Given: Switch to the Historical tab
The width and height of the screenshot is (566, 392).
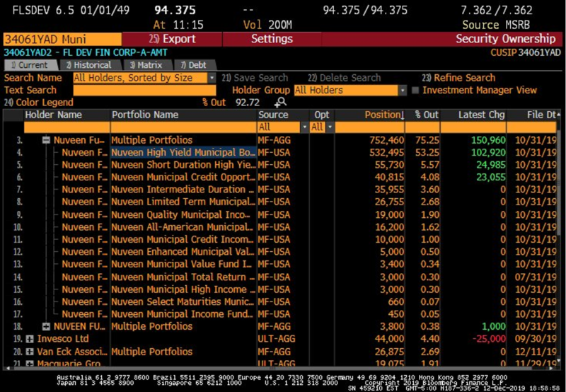Looking at the screenshot, I should [89, 65].
